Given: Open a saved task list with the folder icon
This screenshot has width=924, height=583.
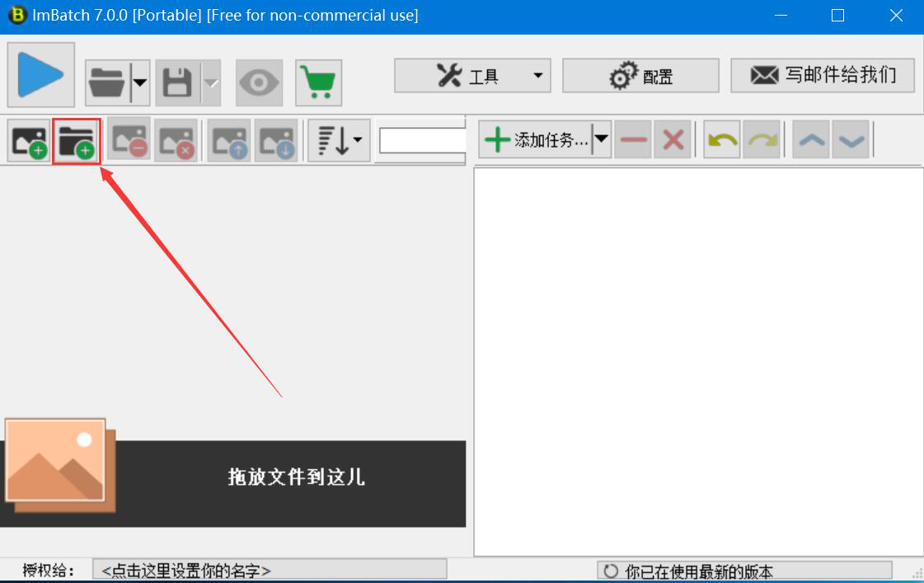Looking at the screenshot, I should click(107, 82).
